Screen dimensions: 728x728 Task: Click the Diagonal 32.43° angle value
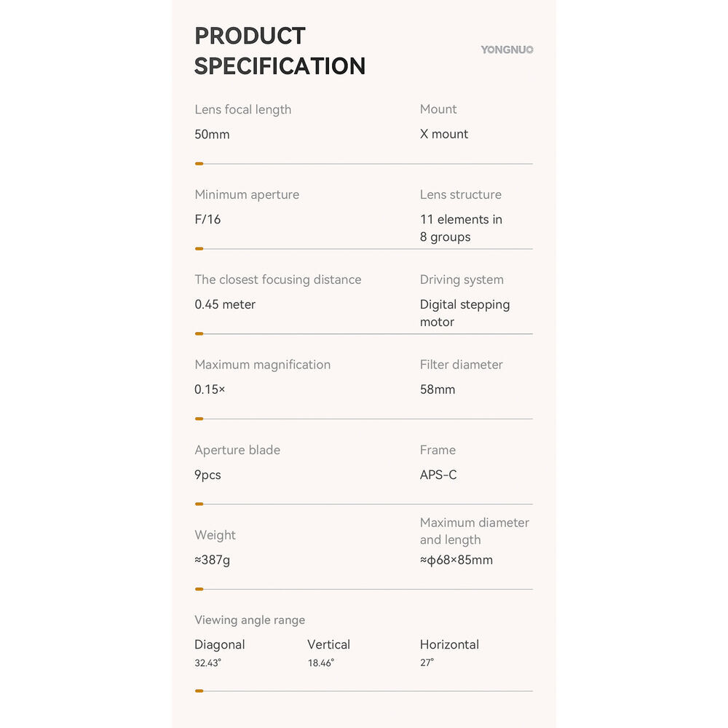(x=220, y=653)
